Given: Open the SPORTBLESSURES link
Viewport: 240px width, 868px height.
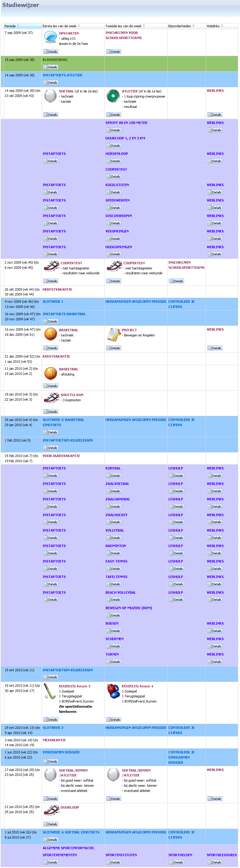Looking at the screenshot, I should pos(221,855).
